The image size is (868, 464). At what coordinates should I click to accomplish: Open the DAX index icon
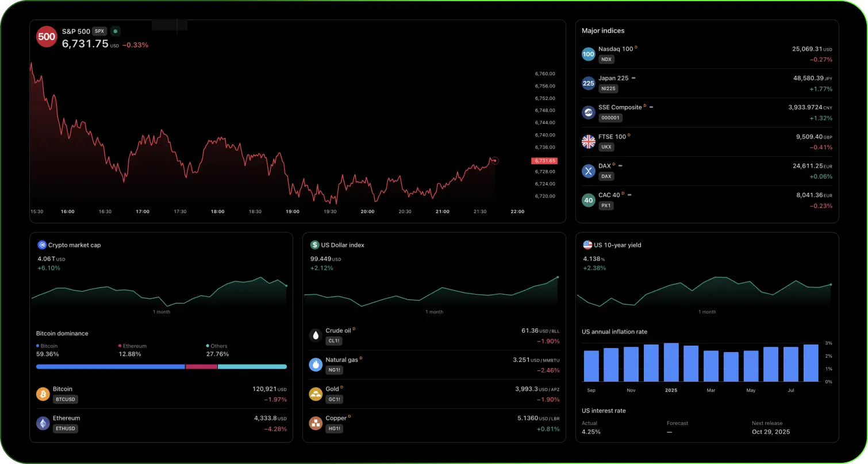(588, 171)
